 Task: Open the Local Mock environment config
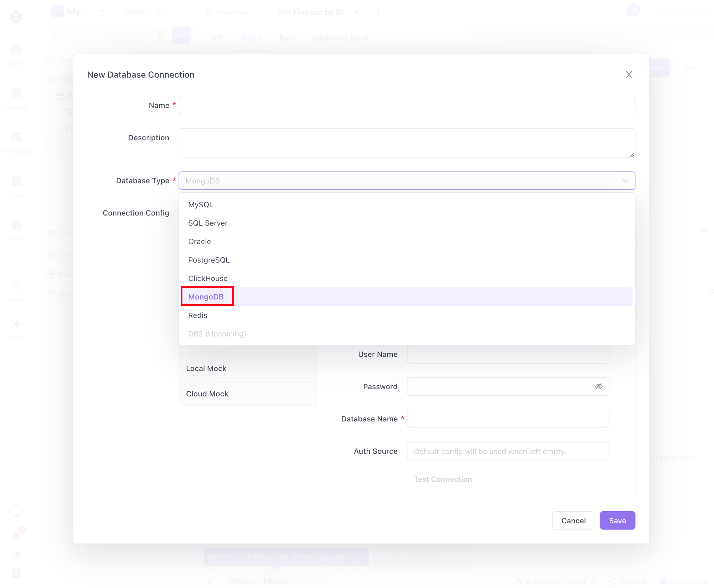tap(248, 368)
